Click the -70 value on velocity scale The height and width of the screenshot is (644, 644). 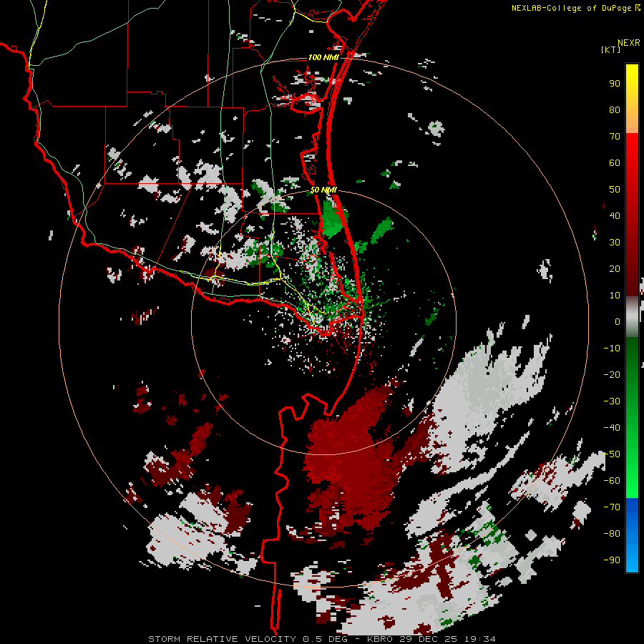click(x=612, y=507)
